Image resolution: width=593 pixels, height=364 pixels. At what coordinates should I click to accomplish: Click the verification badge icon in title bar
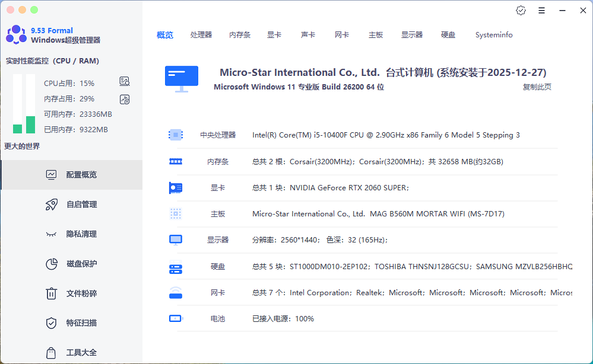(521, 10)
